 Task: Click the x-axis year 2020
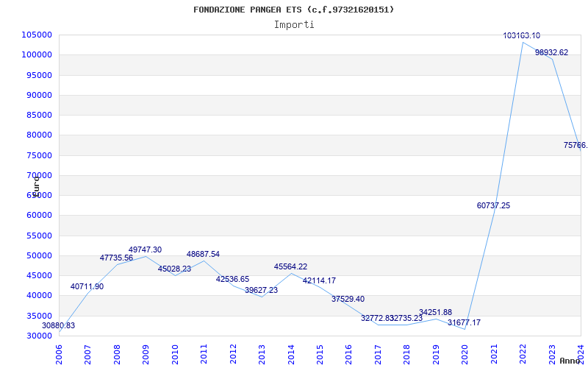pyautogui.click(x=465, y=354)
